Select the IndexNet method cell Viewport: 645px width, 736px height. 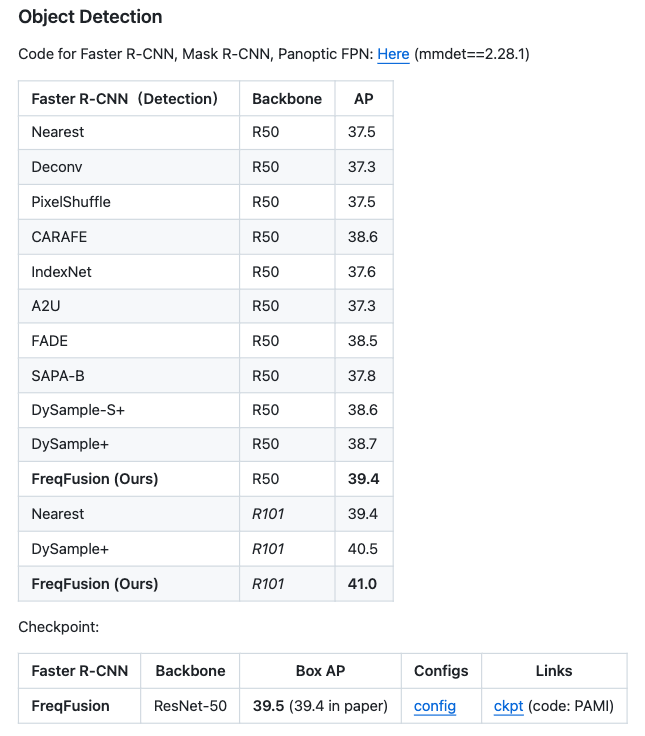[61, 272]
